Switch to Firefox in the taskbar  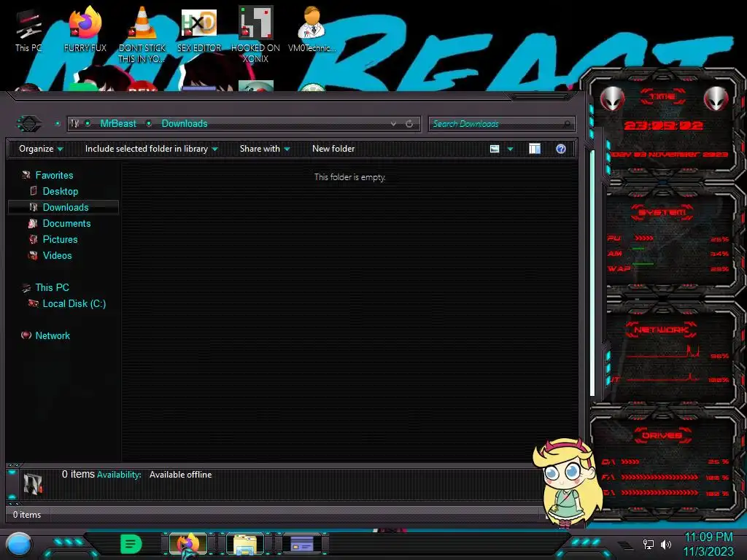coord(188,544)
